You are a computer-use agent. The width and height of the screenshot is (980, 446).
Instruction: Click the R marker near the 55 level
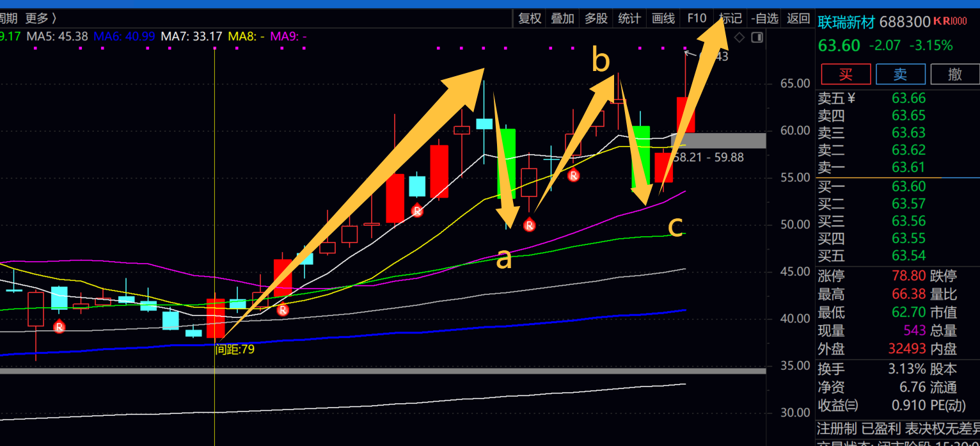[x=573, y=175]
